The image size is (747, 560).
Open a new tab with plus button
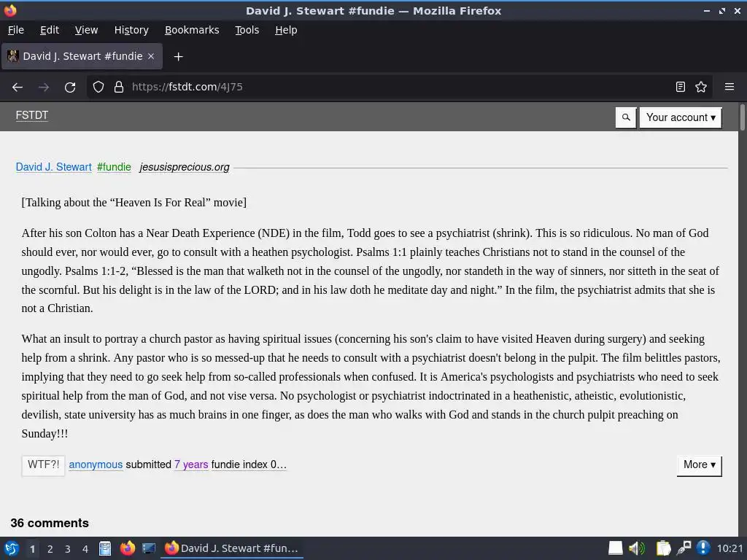[178, 57]
